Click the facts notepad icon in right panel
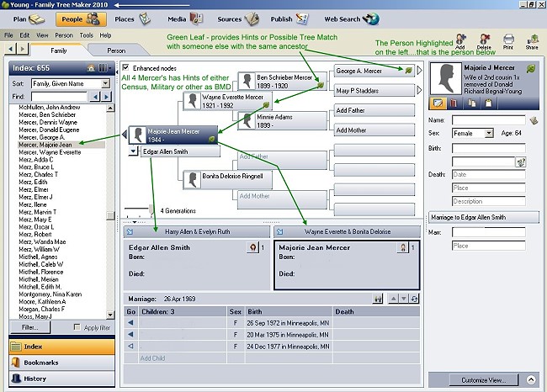Viewport: 547px width, 392px height. [x=438, y=103]
